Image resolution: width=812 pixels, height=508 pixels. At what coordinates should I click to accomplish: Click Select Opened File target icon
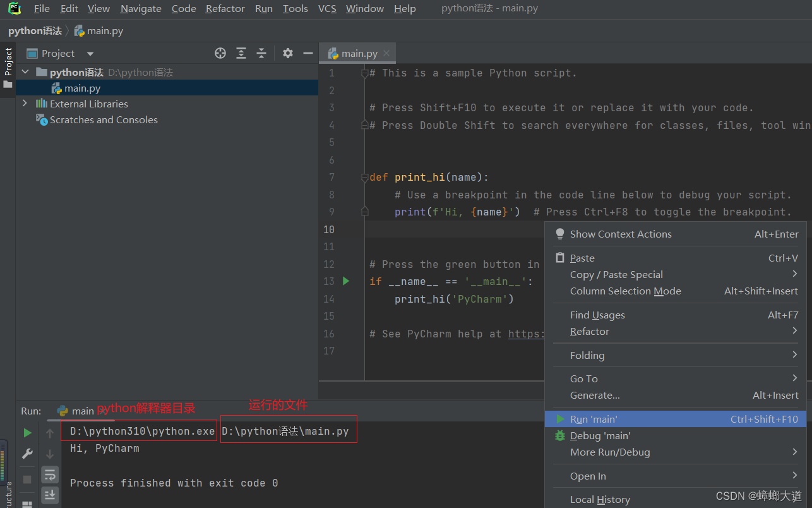[220, 53]
